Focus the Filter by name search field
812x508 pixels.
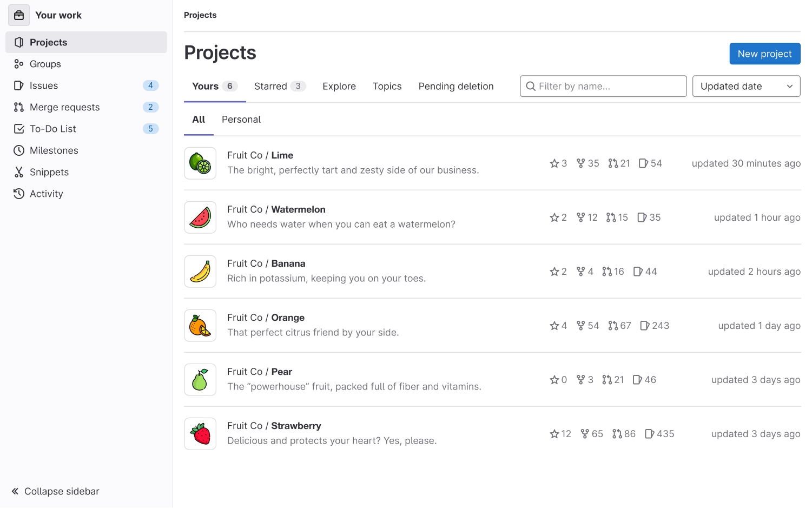pyautogui.click(x=603, y=86)
